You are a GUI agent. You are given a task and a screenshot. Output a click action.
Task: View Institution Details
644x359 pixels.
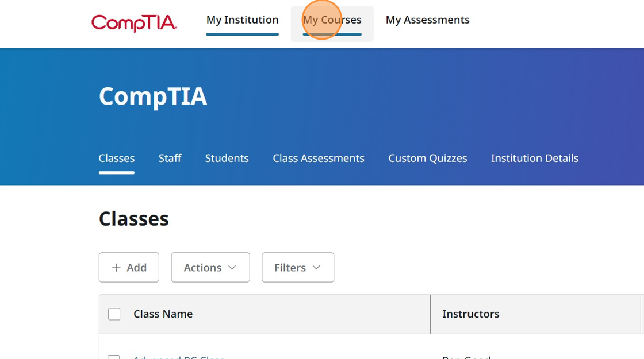(534, 158)
